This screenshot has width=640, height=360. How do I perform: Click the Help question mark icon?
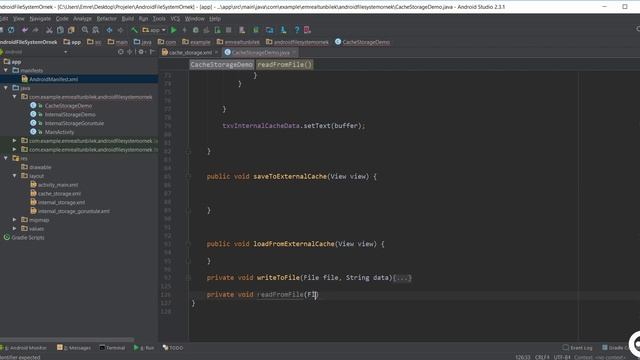297,30
